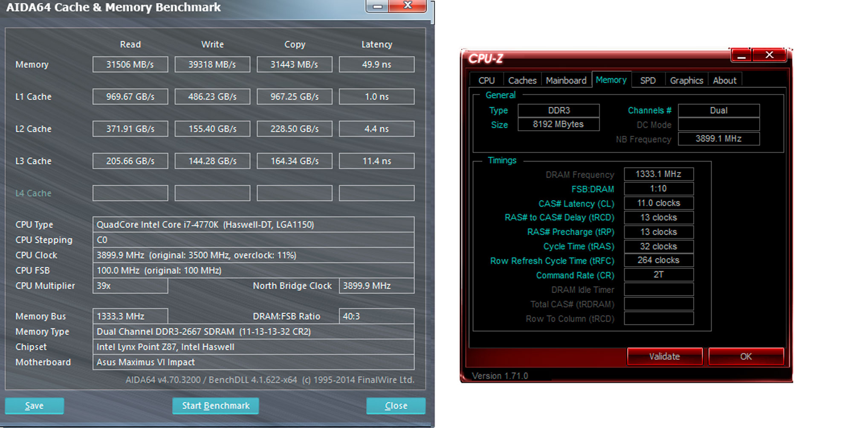Select the Memory tab in CPU-Z

(611, 80)
